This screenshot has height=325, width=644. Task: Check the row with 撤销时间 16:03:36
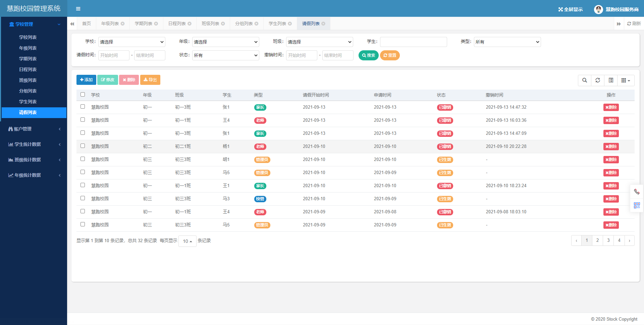coord(83,120)
